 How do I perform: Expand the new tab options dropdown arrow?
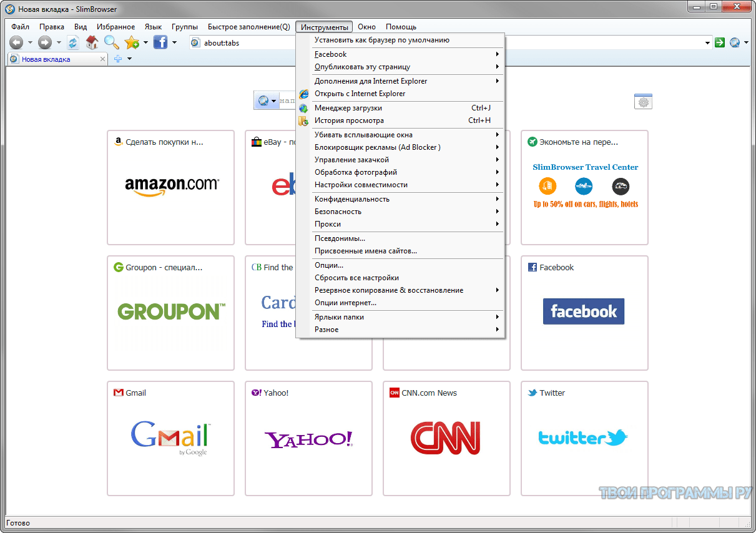[129, 59]
